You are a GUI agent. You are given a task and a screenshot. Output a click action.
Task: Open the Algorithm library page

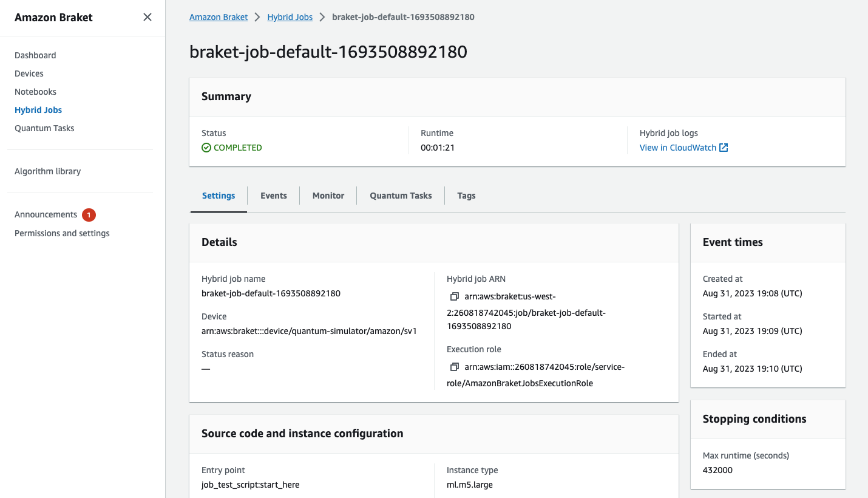pyautogui.click(x=47, y=171)
